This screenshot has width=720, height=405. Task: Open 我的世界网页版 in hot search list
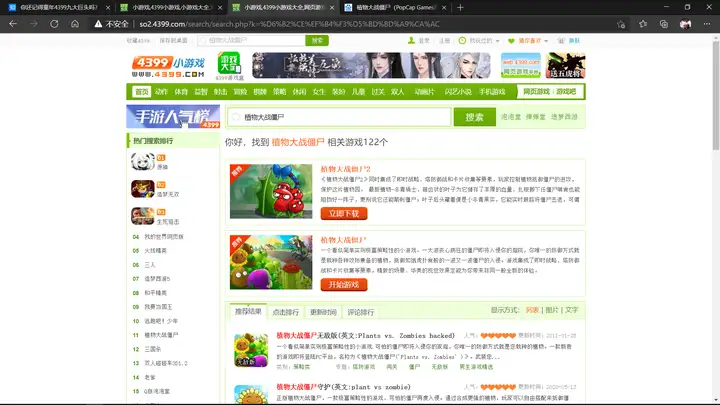164,236
